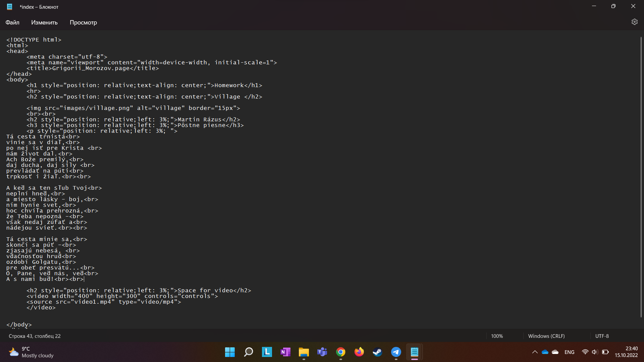Open Steam from taskbar
644x362 pixels.
pos(378,352)
